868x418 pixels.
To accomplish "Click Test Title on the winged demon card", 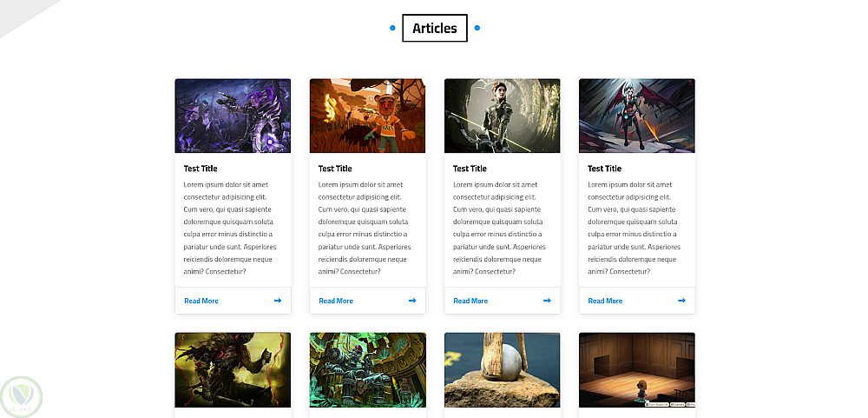I will 604,169.
